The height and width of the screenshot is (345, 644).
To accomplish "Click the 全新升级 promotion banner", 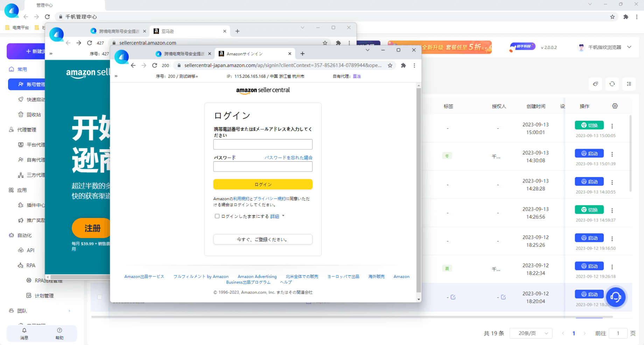I will tap(440, 47).
